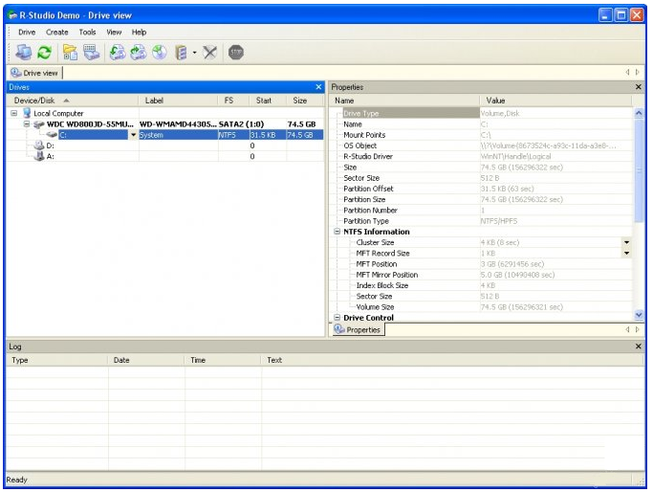The height and width of the screenshot is (492, 653).
Task: Click the Remove (crossed tools) toolbar icon
Action: point(210,52)
